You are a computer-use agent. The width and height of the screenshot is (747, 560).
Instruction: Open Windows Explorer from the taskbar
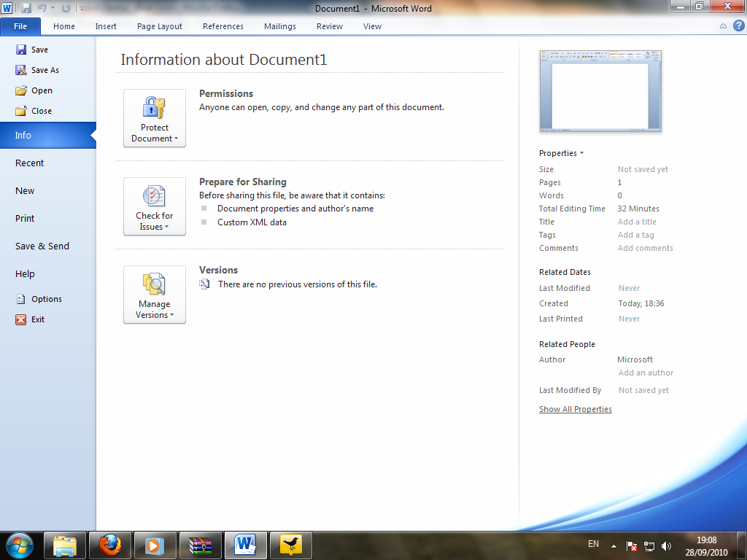coord(65,545)
